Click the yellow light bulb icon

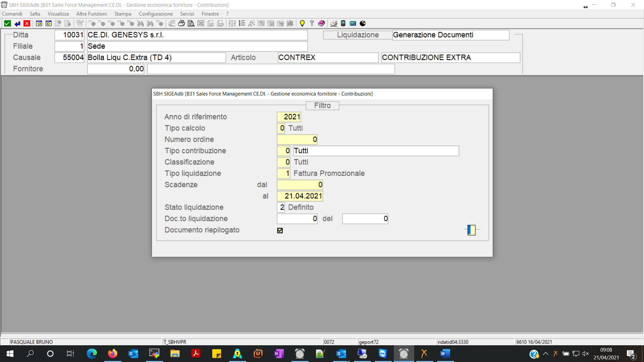(302, 23)
